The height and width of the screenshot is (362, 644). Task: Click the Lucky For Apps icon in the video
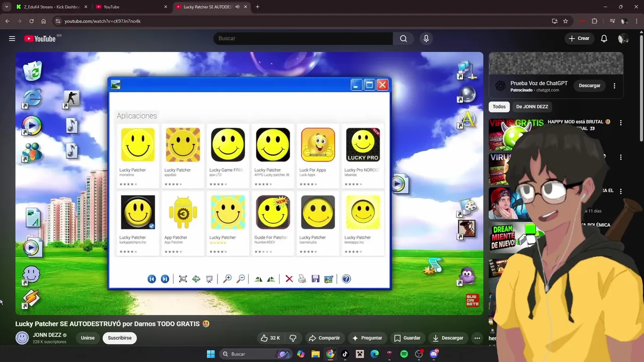318,145
